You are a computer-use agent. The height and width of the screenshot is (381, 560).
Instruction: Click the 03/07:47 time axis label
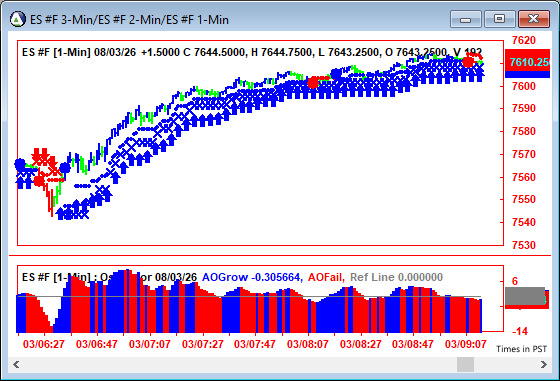[x=255, y=344]
